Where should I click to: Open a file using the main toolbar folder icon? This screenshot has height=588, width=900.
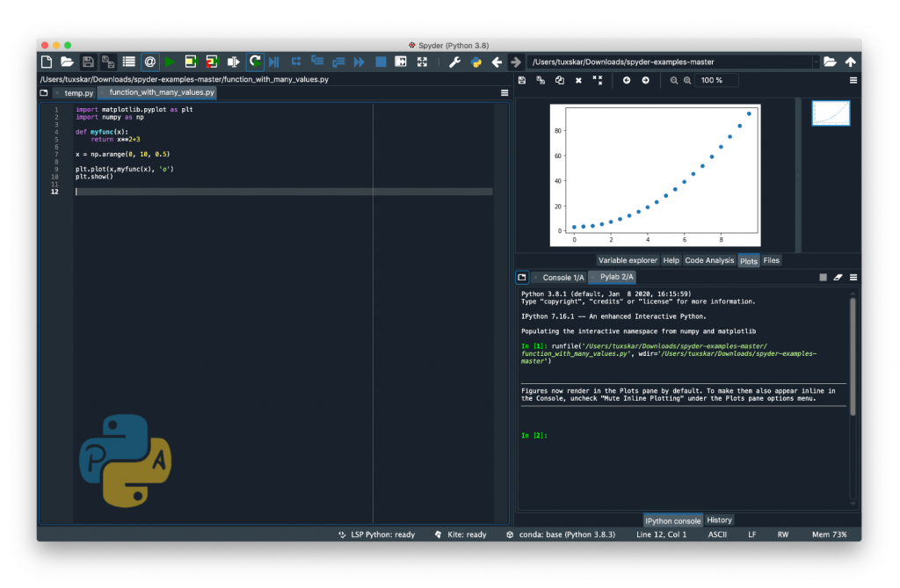click(x=67, y=62)
